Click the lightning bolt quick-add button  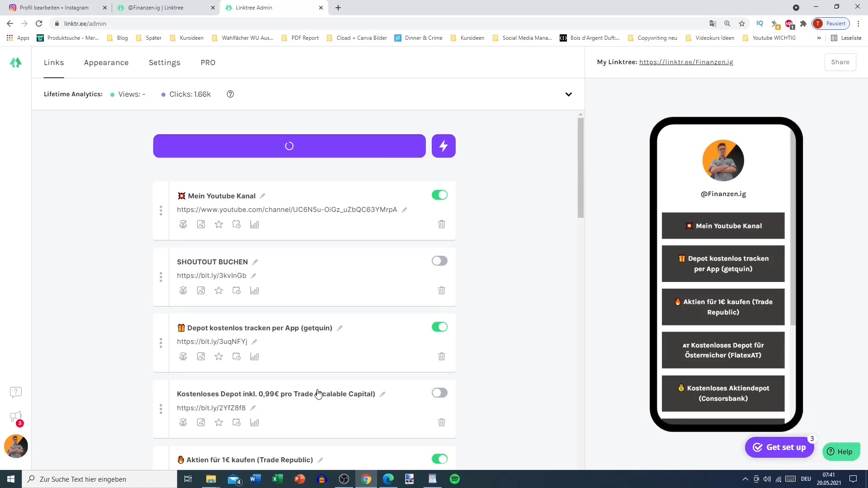pyautogui.click(x=443, y=146)
